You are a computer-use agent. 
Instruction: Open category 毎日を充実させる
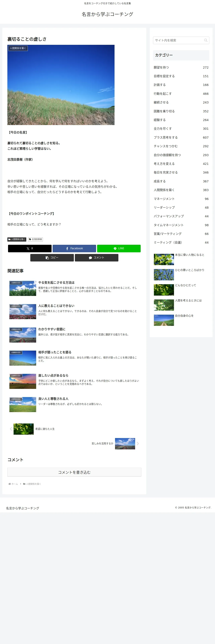181,173
